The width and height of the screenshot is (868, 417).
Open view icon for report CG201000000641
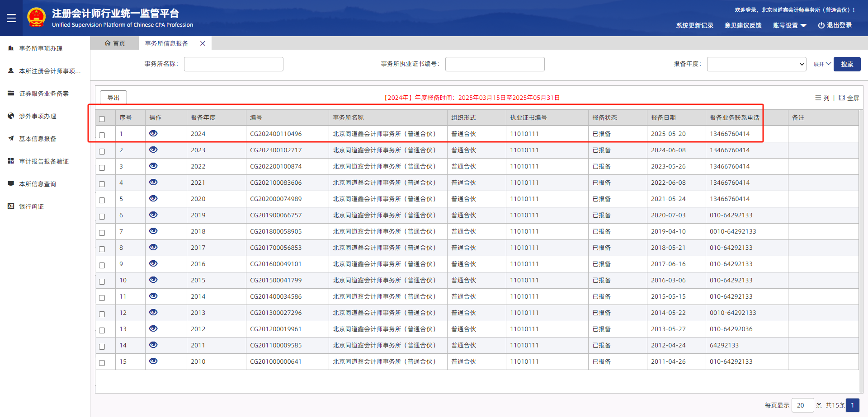[153, 361]
